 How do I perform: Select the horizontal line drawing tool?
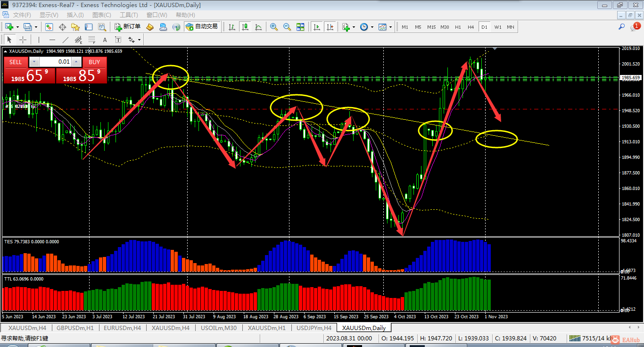(x=52, y=40)
